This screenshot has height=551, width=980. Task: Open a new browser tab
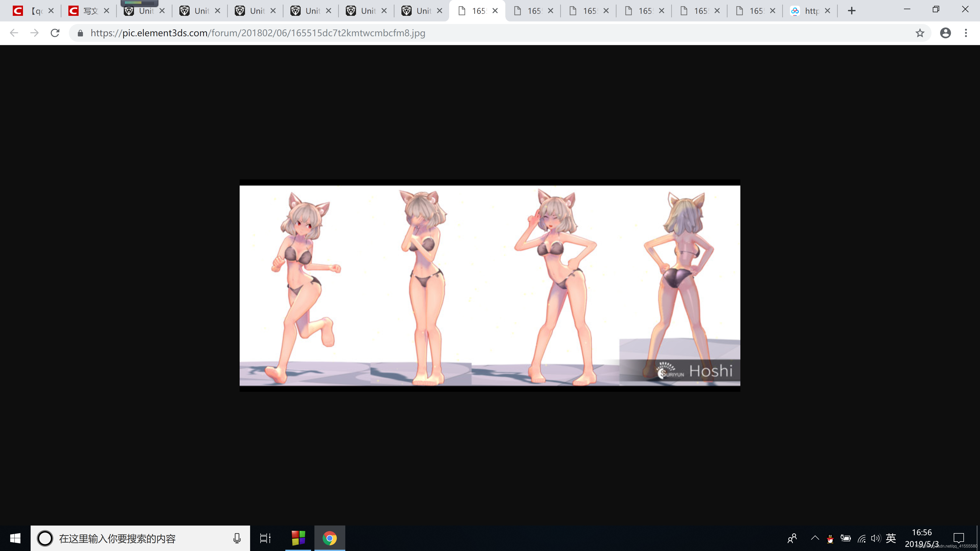point(851,11)
